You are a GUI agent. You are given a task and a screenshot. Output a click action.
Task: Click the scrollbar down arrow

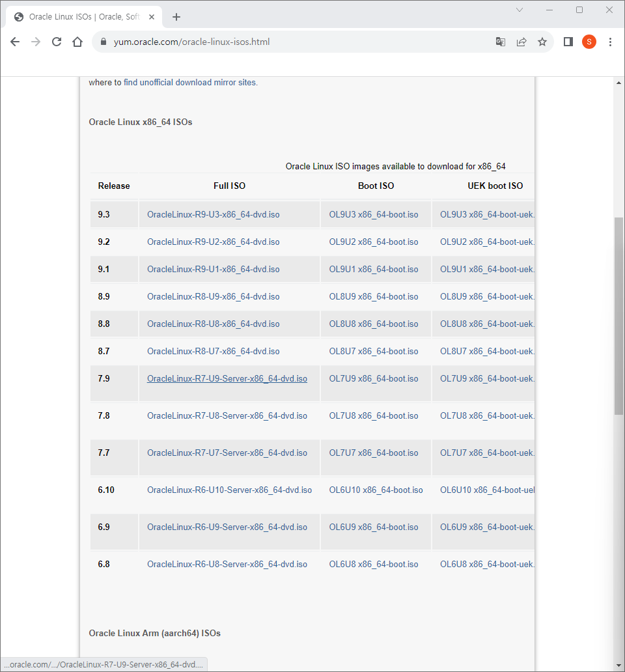(x=618, y=665)
